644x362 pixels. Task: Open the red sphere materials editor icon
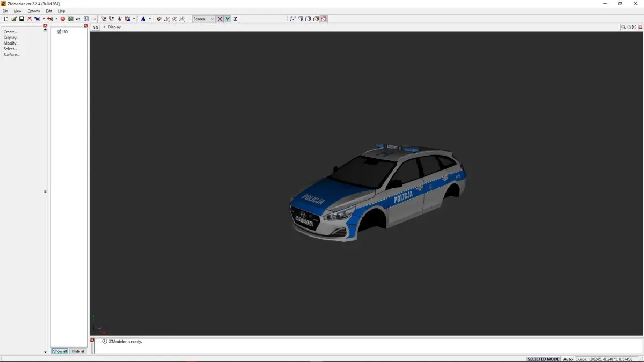click(x=63, y=19)
